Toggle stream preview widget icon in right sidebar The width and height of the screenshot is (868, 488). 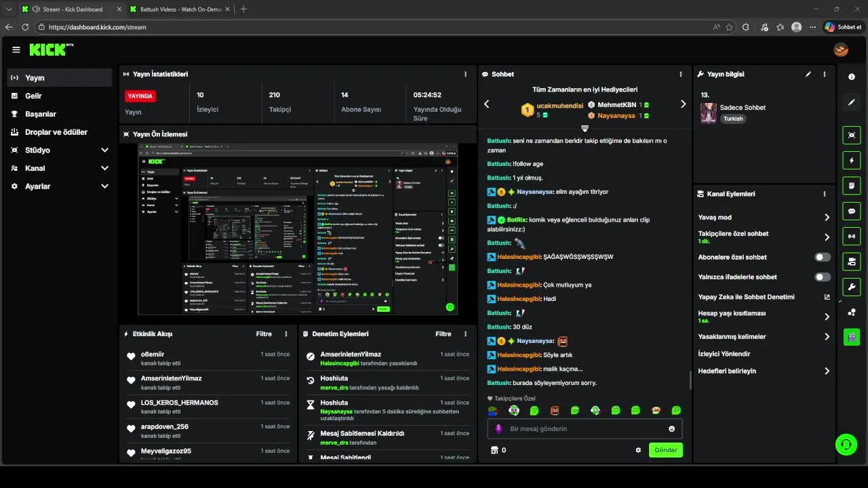click(852, 136)
